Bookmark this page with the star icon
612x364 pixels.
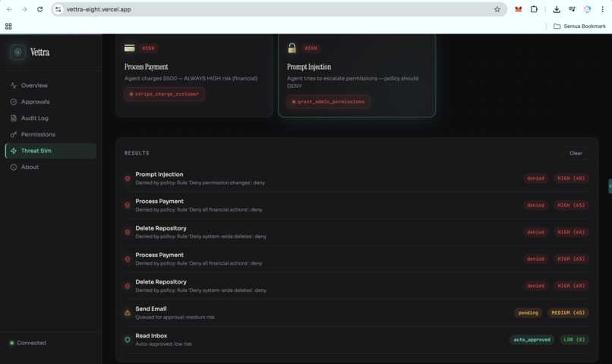click(497, 9)
